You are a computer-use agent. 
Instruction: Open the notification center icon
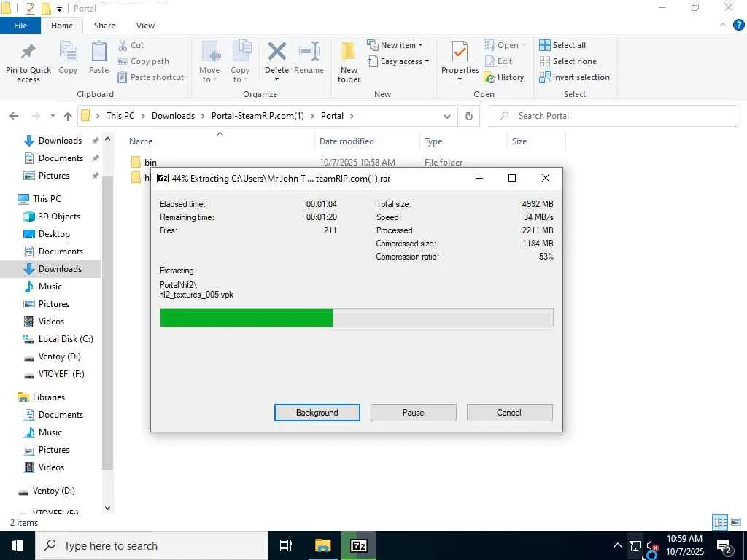(724, 547)
